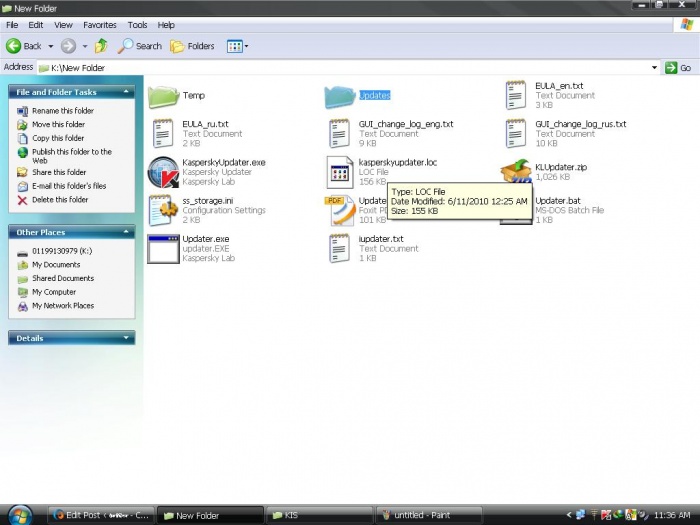This screenshot has height=525, width=700.
Task: Open the File menu
Action: pyautogui.click(x=12, y=25)
